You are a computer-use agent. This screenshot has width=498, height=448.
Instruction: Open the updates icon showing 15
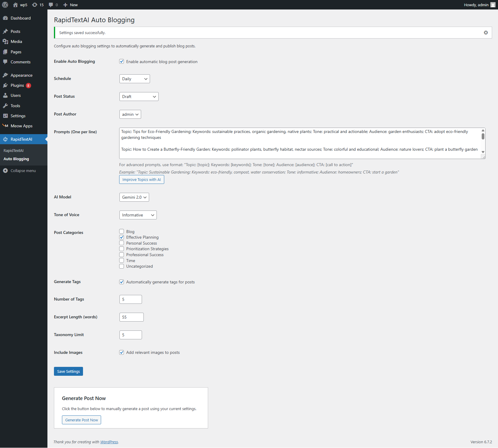coord(35,5)
